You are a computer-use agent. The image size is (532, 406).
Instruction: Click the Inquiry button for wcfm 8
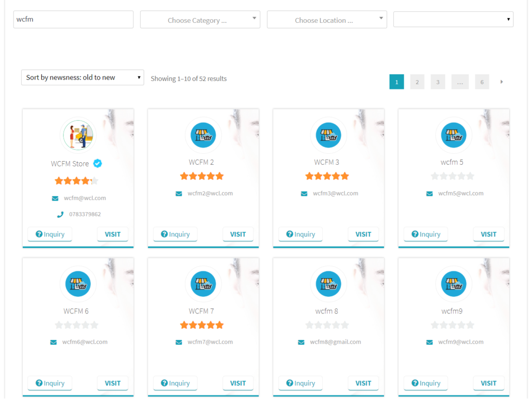click(x=301, y=383)
